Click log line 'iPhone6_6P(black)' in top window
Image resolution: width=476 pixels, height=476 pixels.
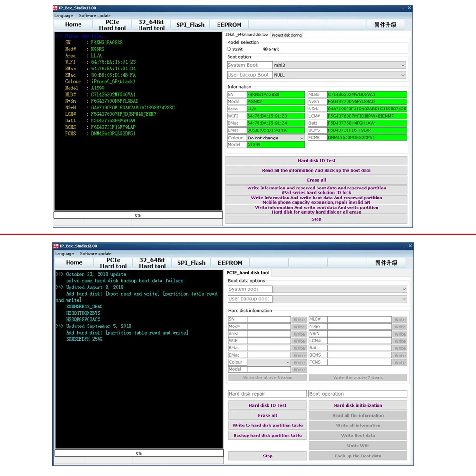pyautogui.click(x=113, y=81)
